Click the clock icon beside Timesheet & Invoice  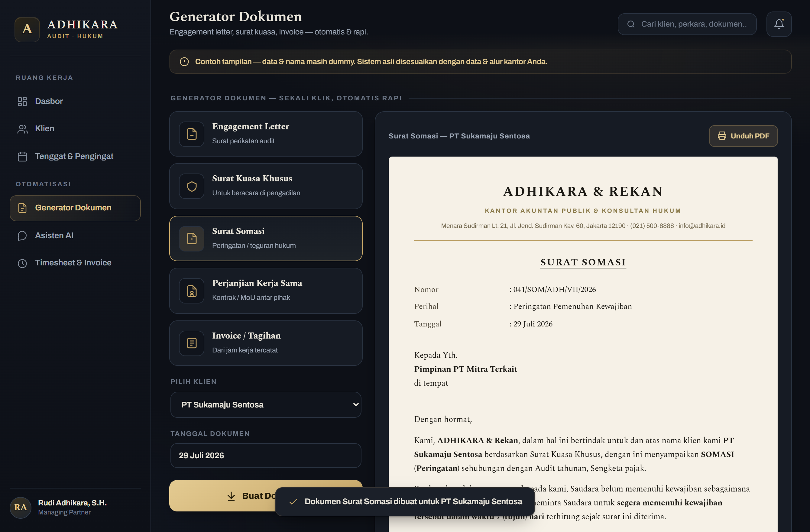(x=22, y=263)
